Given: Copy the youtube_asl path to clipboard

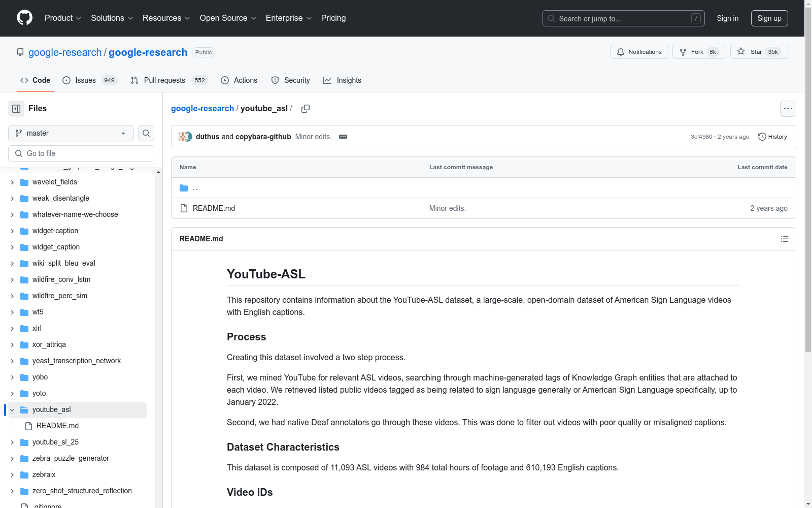Looking at the screenshot, I should coord(306,109).
